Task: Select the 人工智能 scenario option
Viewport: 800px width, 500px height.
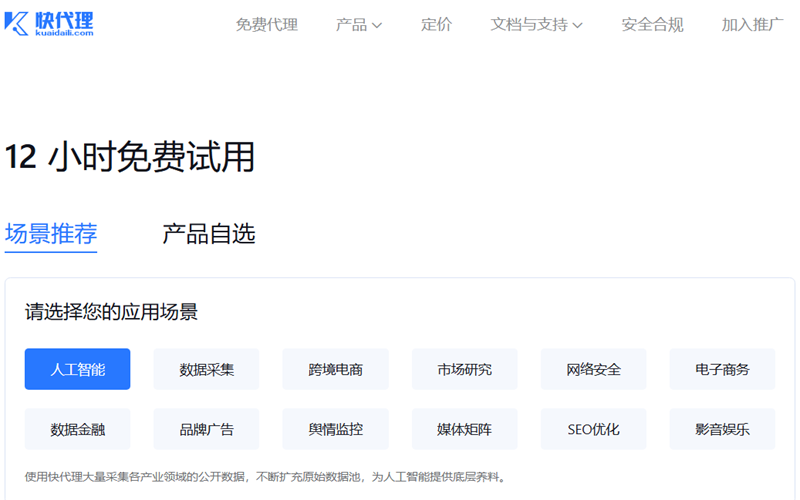Action: (x=78, y=369)
